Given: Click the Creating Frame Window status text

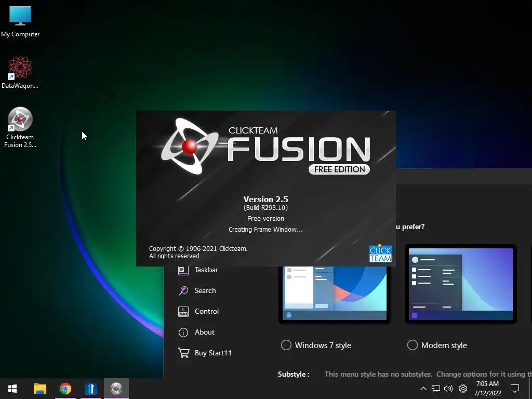Looking at the screenshot, I should tap(265, 230).
